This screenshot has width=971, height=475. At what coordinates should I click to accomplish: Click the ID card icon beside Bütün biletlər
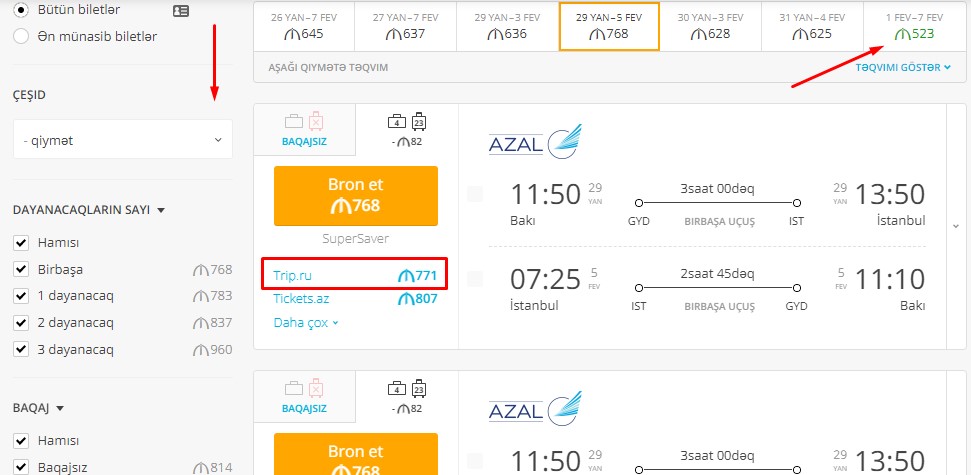[x=181, y=11]
